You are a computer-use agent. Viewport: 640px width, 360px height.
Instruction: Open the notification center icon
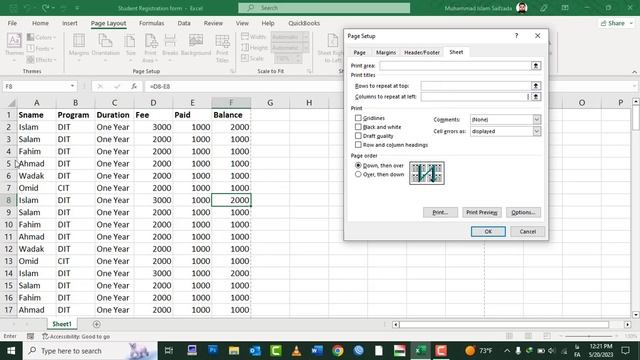(x=625, y=351)
